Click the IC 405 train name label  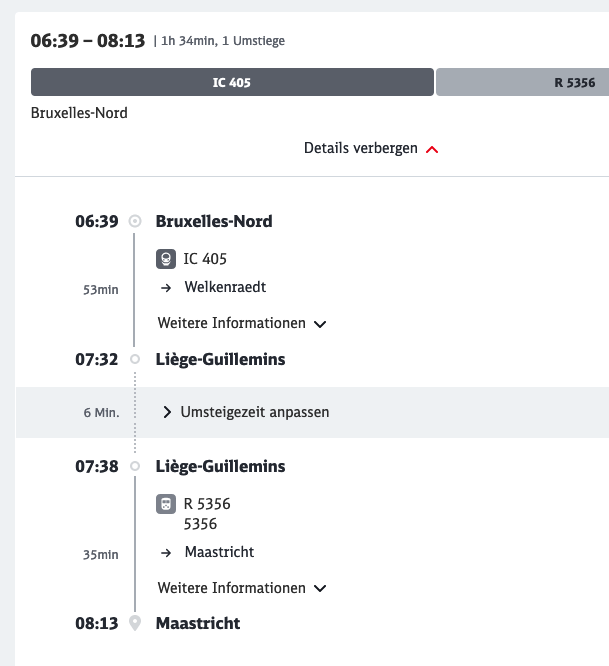pyautogui.click(x=205, y=259)
